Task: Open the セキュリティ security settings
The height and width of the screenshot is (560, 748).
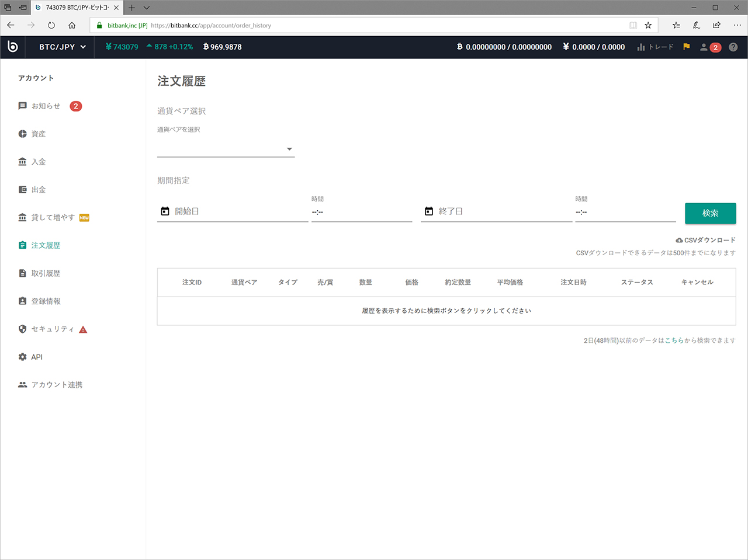Action: click(49, 329)
